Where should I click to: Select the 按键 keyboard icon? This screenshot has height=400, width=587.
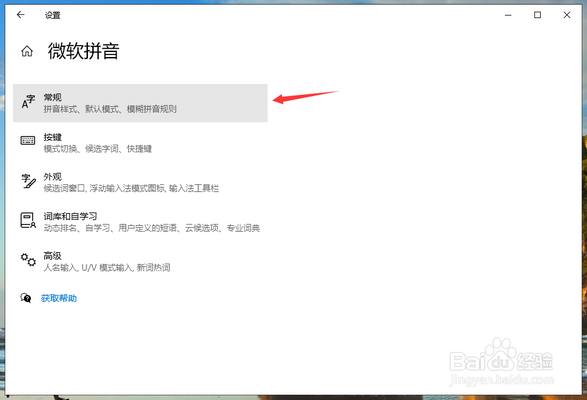click(28, 140)
